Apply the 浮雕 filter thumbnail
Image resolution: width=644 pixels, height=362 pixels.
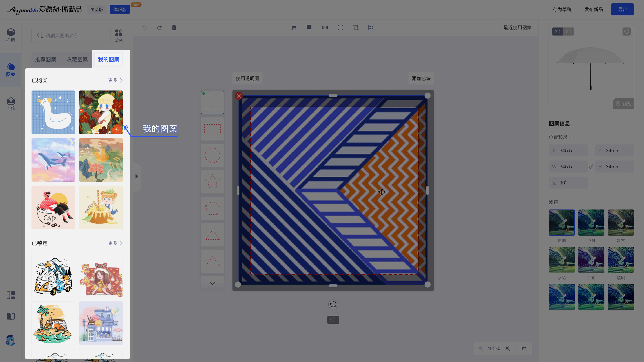pos(591,223)
